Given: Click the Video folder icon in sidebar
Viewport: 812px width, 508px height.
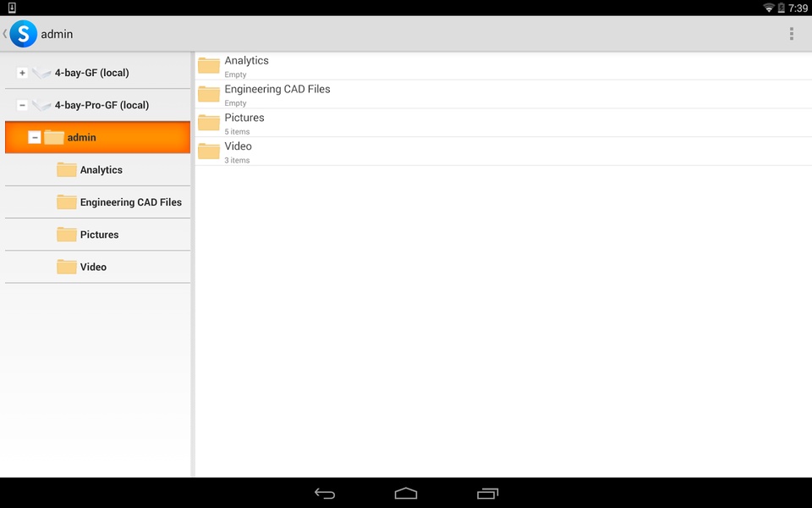Looking at the screenshot, I should coord(66,267).
